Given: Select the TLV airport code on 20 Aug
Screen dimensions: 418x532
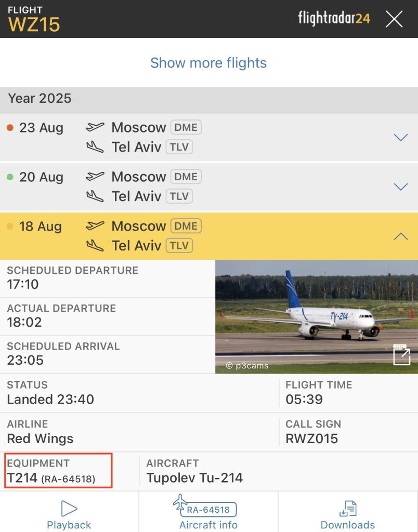Looking at the screenshot, I should coord(179,196).
